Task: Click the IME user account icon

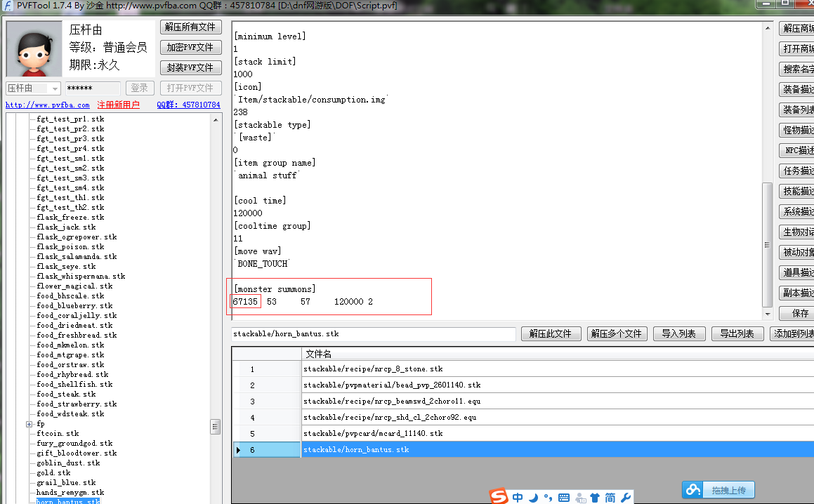Action: (580, 497)
